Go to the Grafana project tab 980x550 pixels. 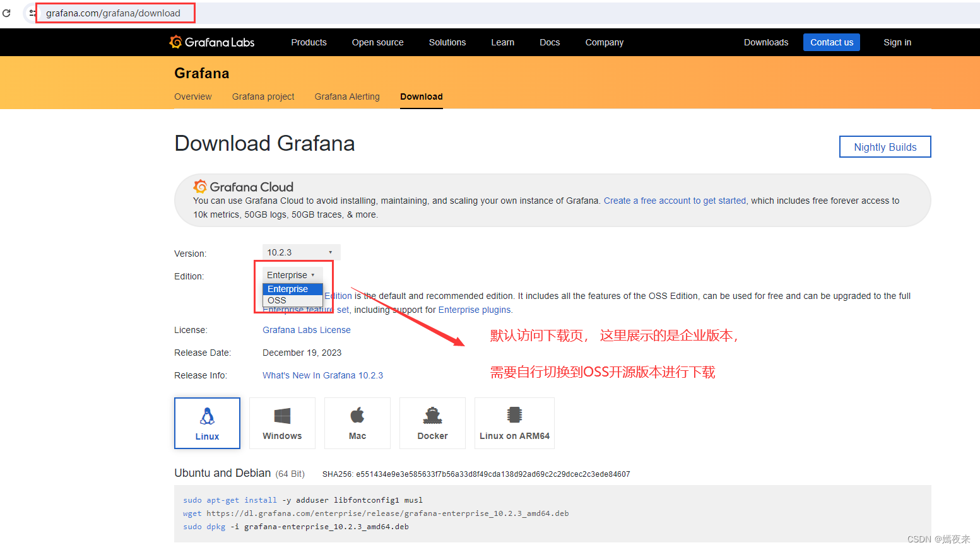point(263,97)
